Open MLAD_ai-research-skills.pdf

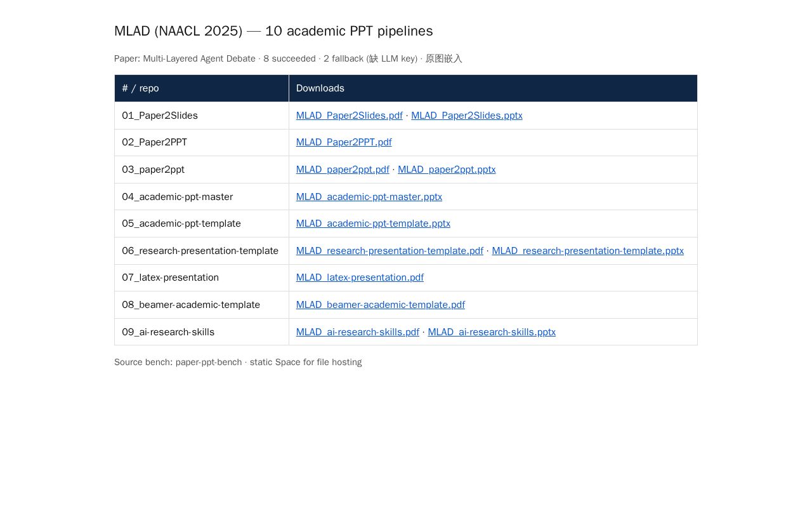pyautogui.click(x=358, y=332)
